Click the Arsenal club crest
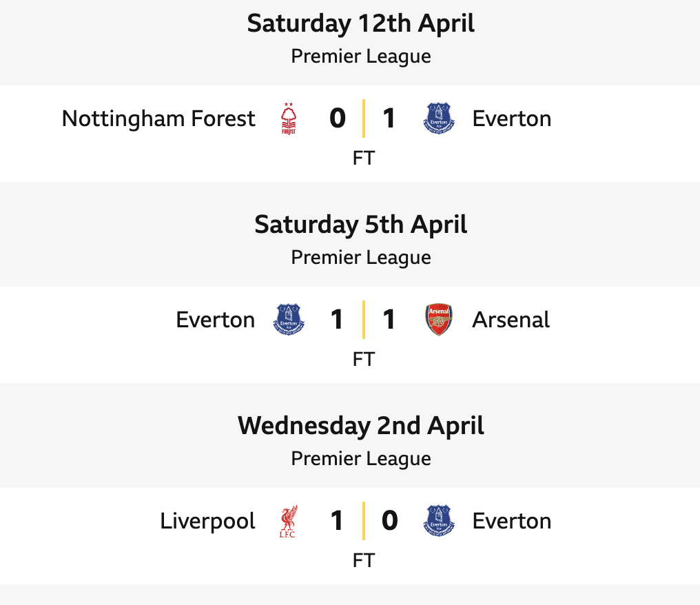This screenshot has height=605, width=700. [x=438, y=320]
